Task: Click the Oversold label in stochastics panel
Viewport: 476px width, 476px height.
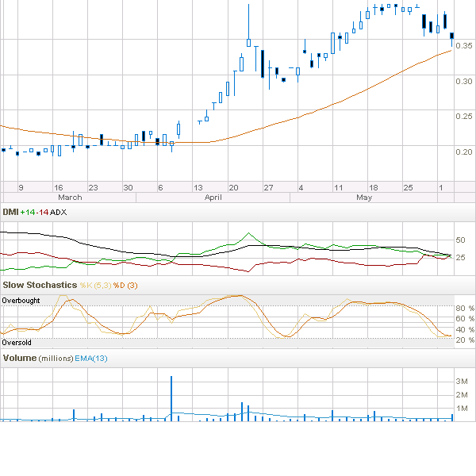Action: 17,343
